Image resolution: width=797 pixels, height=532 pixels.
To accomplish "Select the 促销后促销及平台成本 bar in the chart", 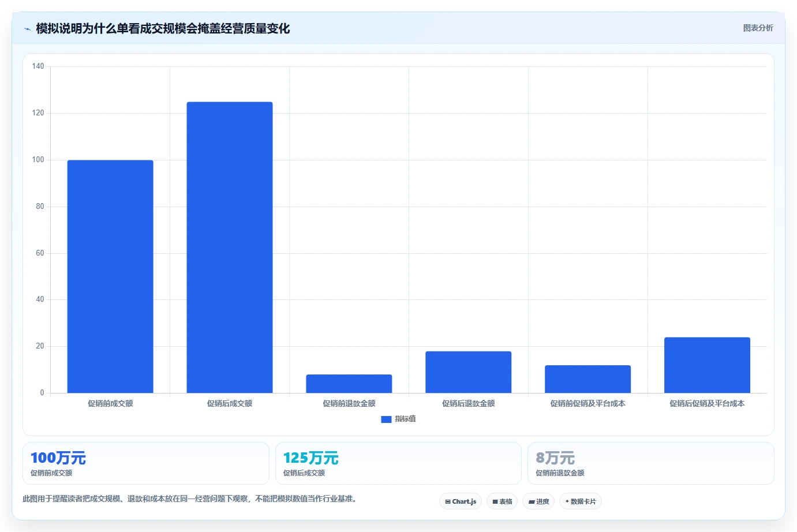I will (707, 365).
